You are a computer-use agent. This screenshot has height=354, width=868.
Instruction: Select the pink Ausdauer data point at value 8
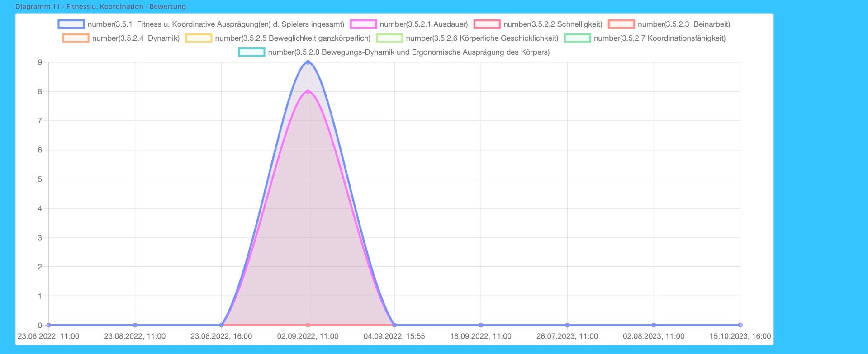pyautogui.click(x=308, y=91)
